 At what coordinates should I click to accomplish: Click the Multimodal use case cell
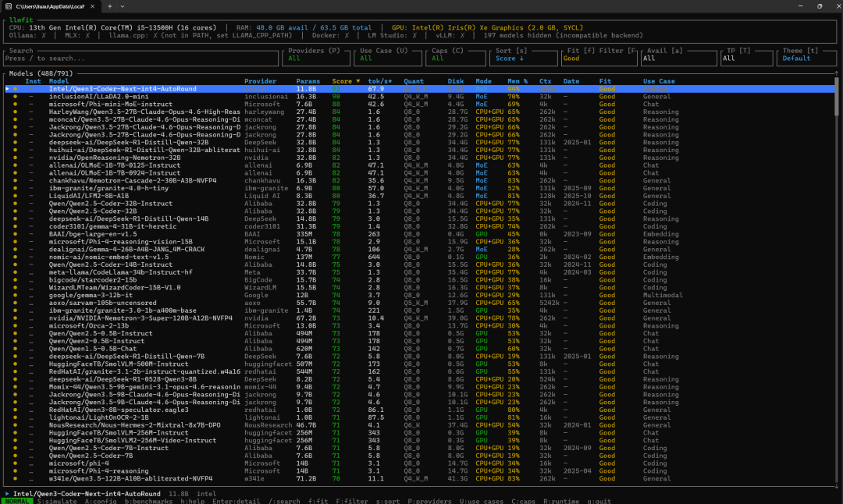click(x=663, y=295)
